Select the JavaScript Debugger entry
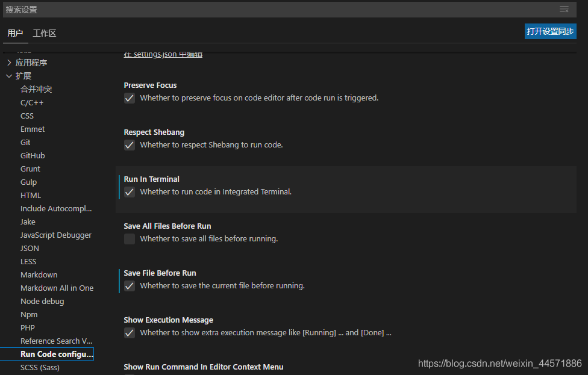 tap(56, 235)
